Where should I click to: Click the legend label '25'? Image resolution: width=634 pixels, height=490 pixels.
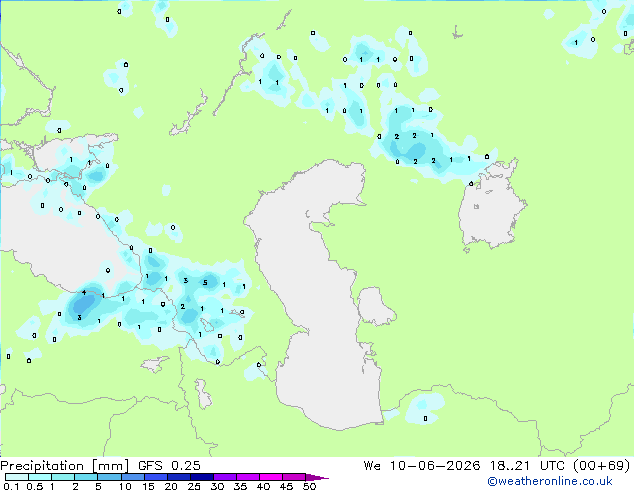click(194, 486)
